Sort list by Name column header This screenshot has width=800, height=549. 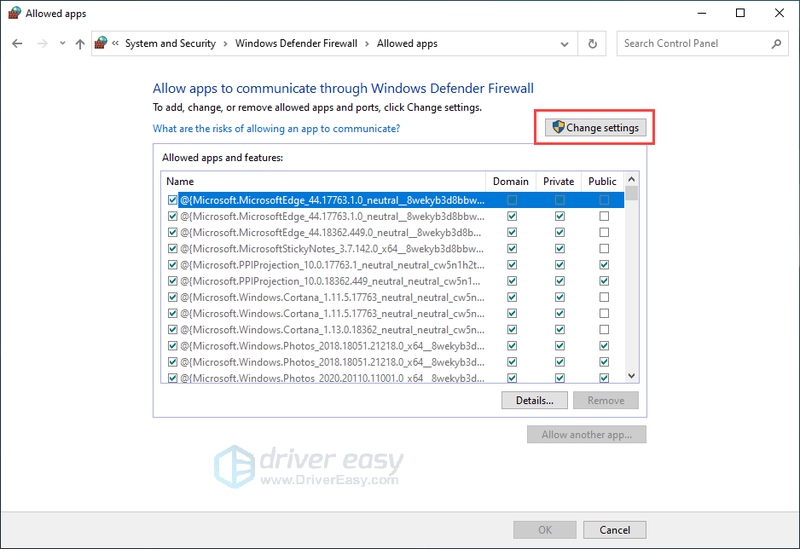[x=323, y=181]
